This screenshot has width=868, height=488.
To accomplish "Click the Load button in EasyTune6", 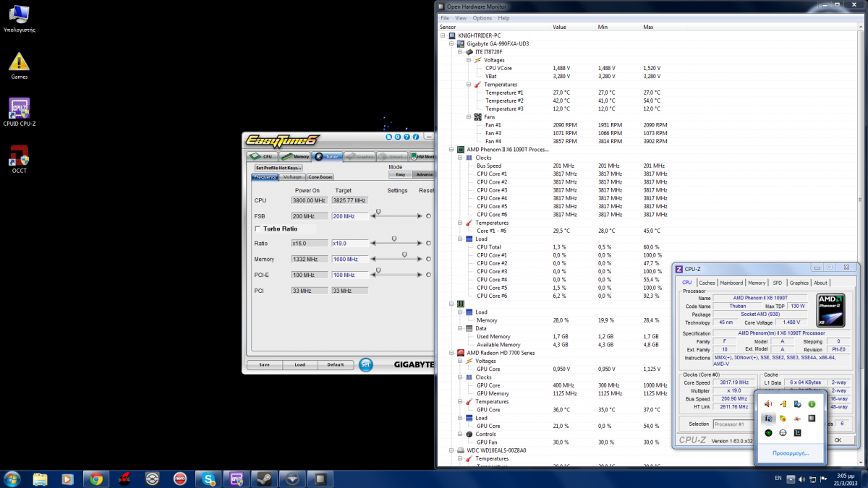I will tap(299, 364).
